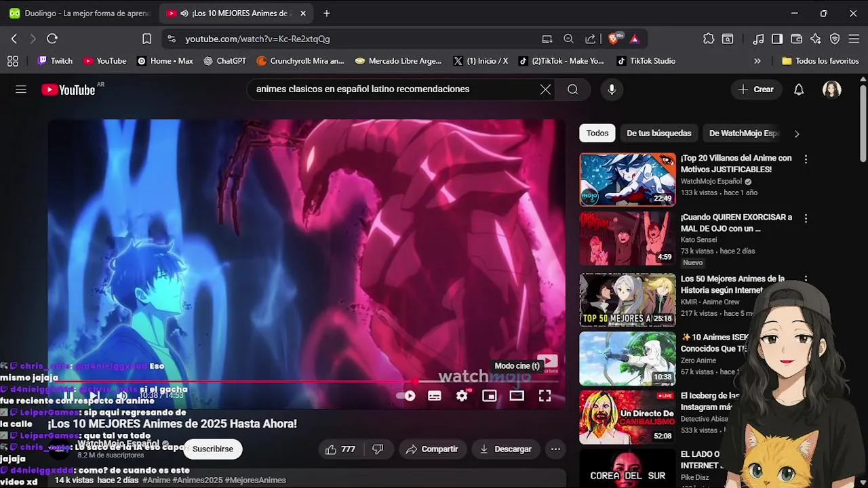
Task: Dislike the video
Action: [378, 449]
